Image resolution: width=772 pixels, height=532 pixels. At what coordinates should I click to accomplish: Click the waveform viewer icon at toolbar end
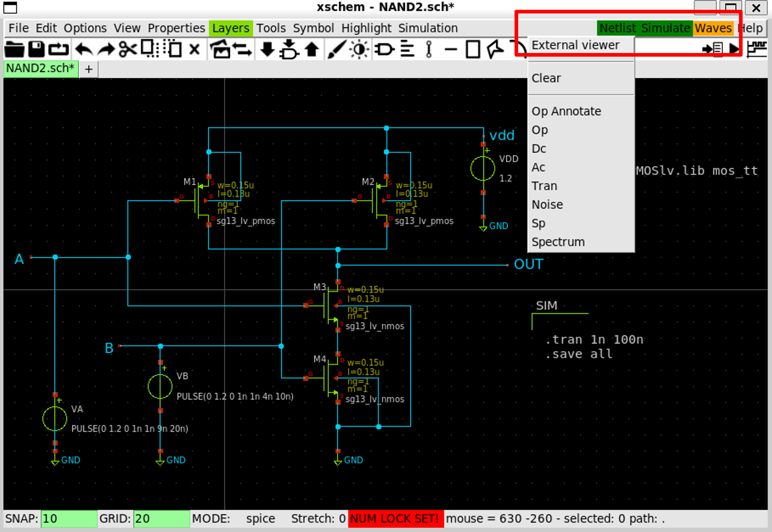tap(757, 50)
